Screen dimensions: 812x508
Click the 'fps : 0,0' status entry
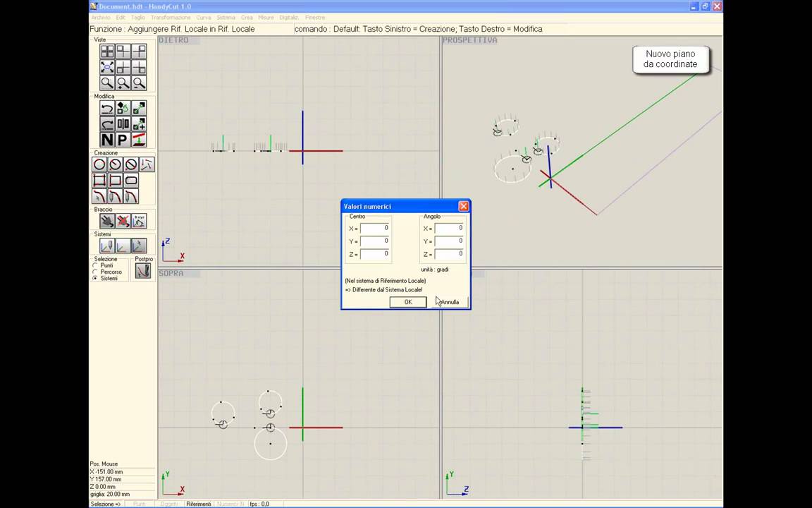tap(260, 504)
